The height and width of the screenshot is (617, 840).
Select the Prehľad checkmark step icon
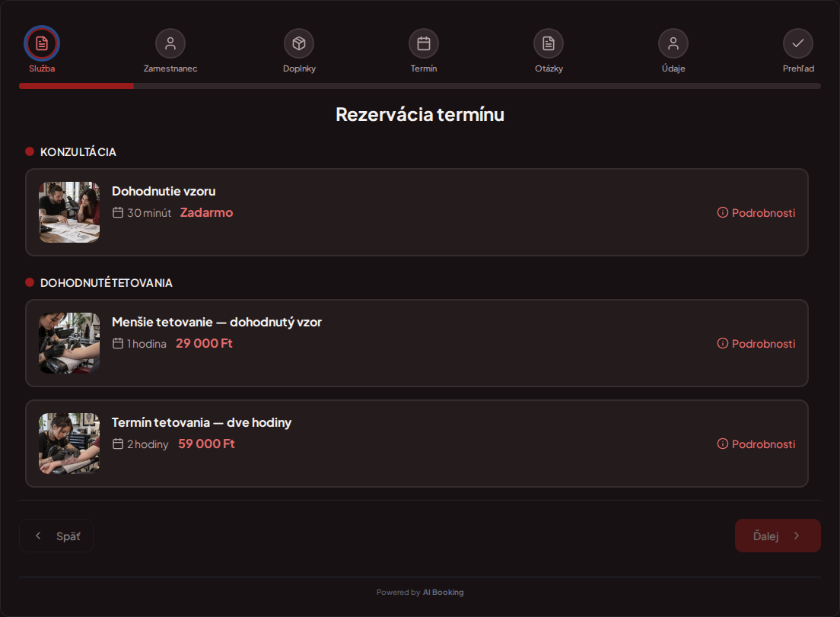pyautogui.click(x=798, y=43)
